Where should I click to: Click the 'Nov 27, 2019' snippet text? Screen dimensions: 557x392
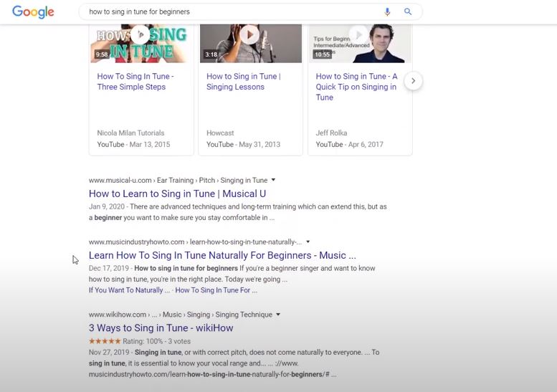coord(109,353)
